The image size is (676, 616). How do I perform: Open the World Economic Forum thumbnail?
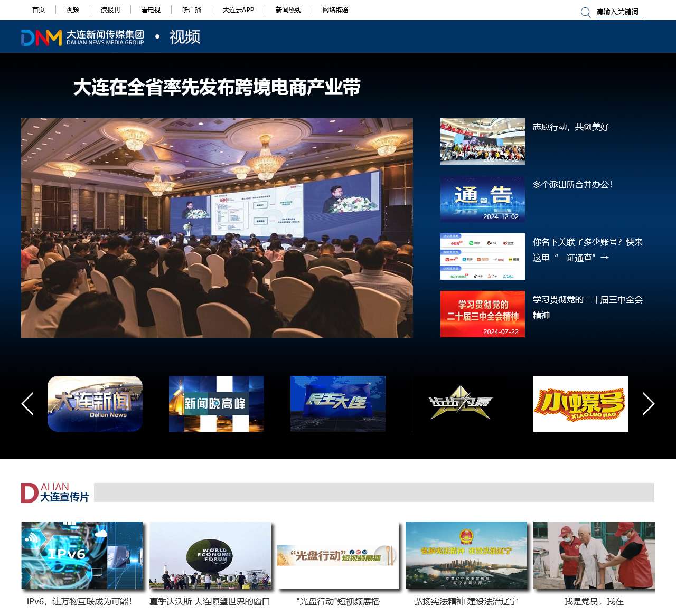coord(210,555)
